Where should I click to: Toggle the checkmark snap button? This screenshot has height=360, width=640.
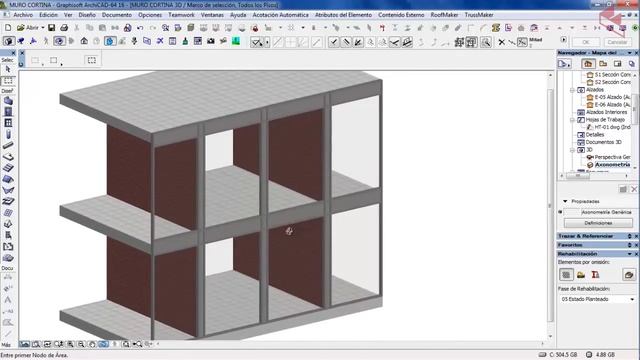tap(333, 42)
